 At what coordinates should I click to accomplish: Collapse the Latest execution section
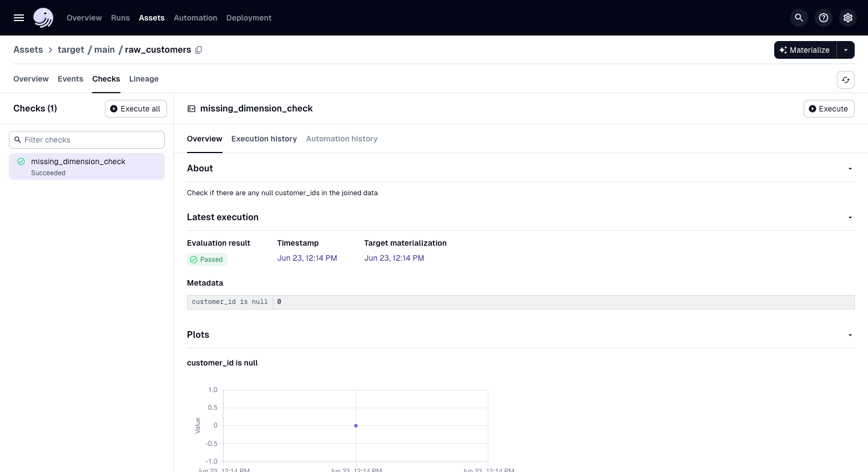[850, 217]
